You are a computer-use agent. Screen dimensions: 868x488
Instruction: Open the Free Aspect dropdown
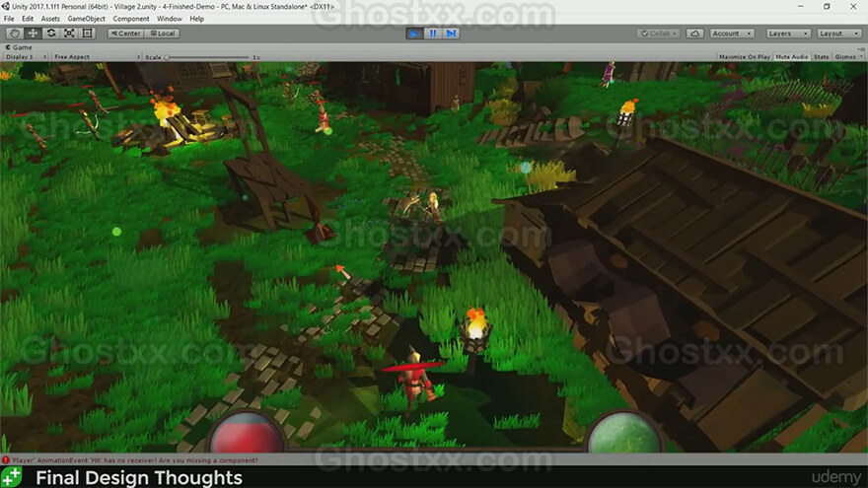tap(97, 57)
